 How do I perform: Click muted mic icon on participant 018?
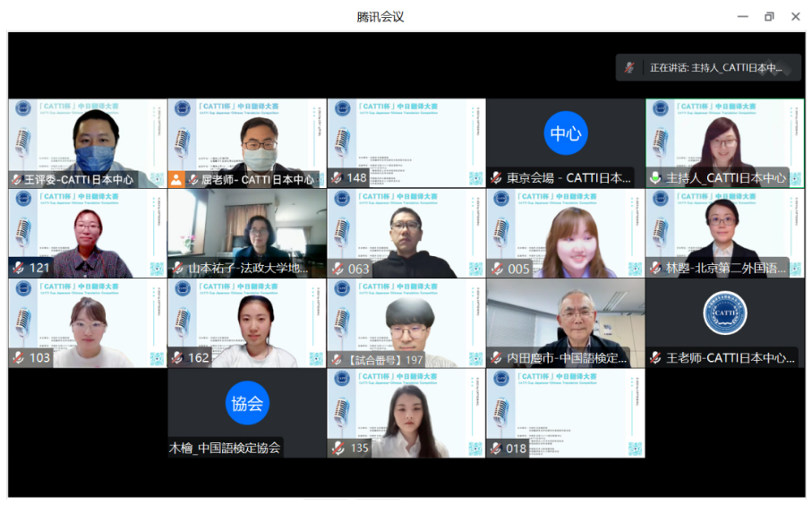point(496,448)
